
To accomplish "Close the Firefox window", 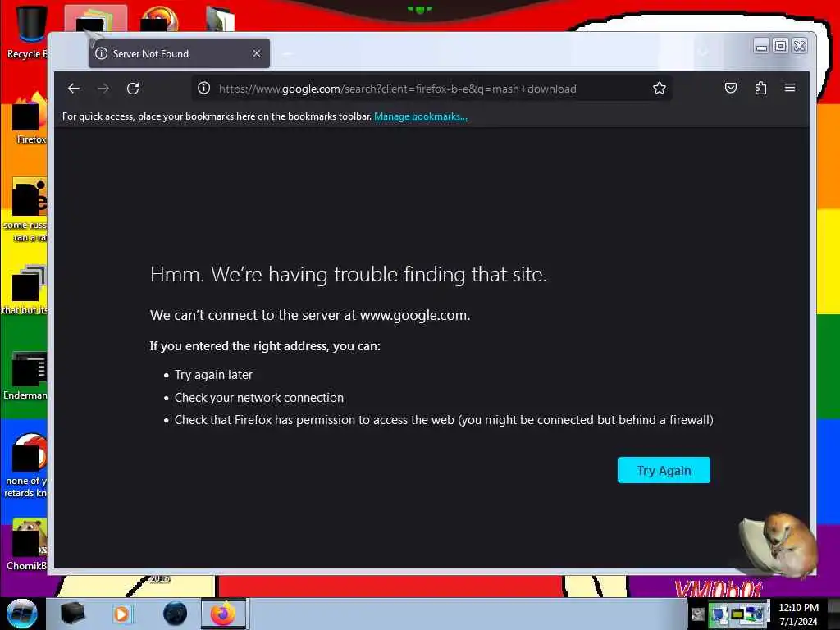I will [x=799, y=46].
